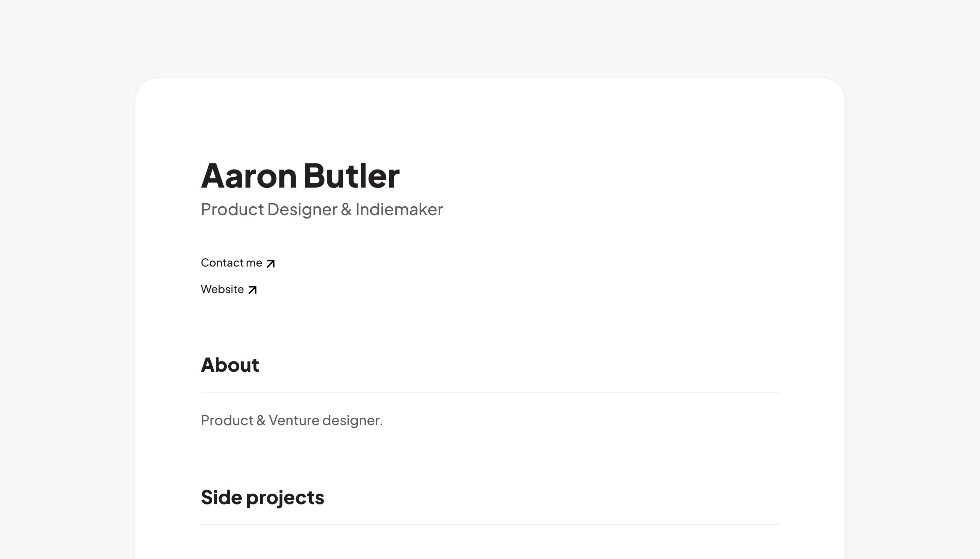Click the divider line under About
980x559 pixels.
pyautogui.click(x=490, y=393)
